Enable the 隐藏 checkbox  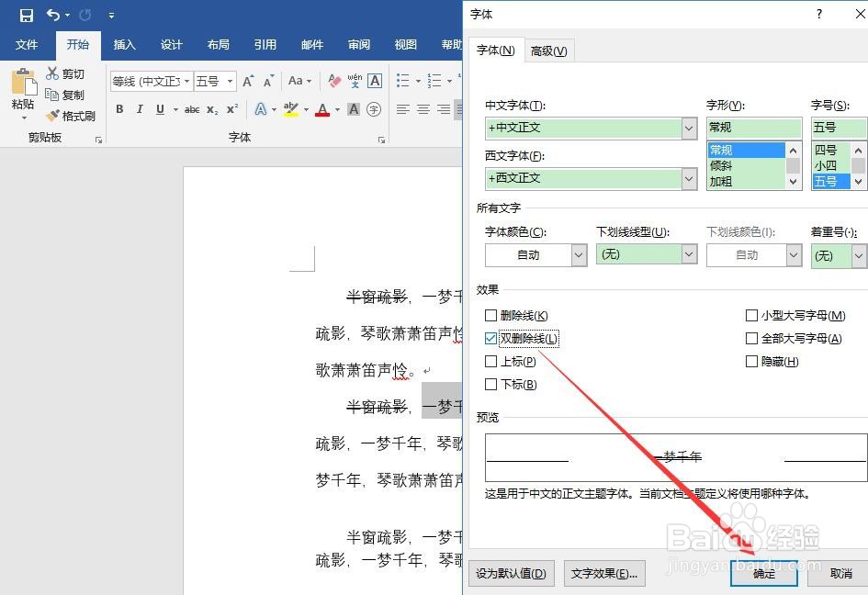click(751, 361)
